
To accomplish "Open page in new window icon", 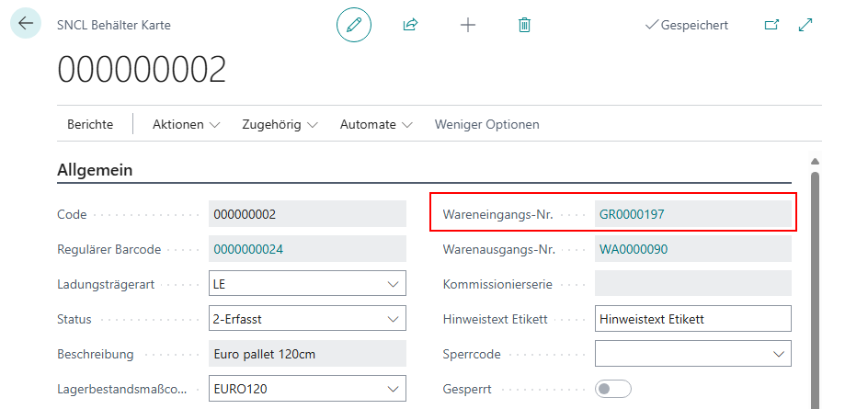I will point(771,25).
